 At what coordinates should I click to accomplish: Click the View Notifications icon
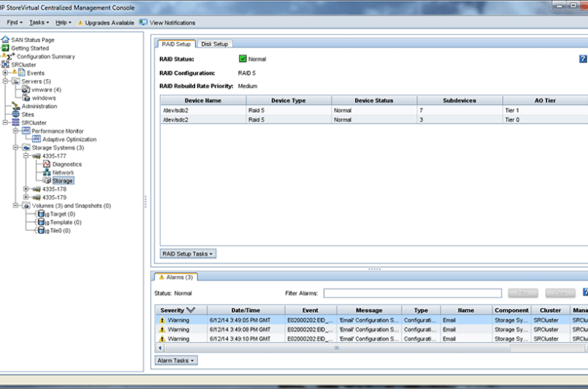coord(143,23)
